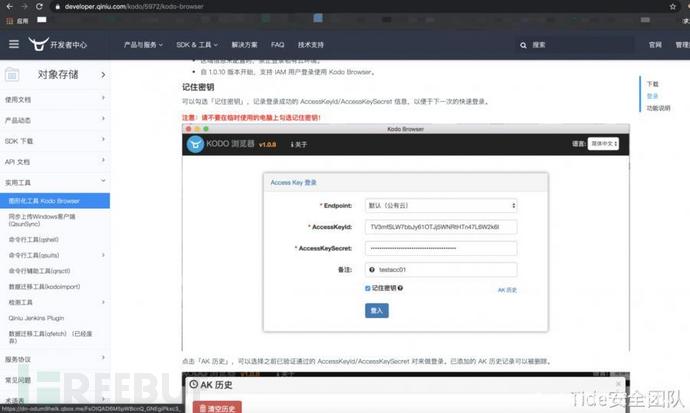This screenshot has width=690, height=413.
Task: Expand the 命令行工具(qsuits) item
Action: point(103,255)
